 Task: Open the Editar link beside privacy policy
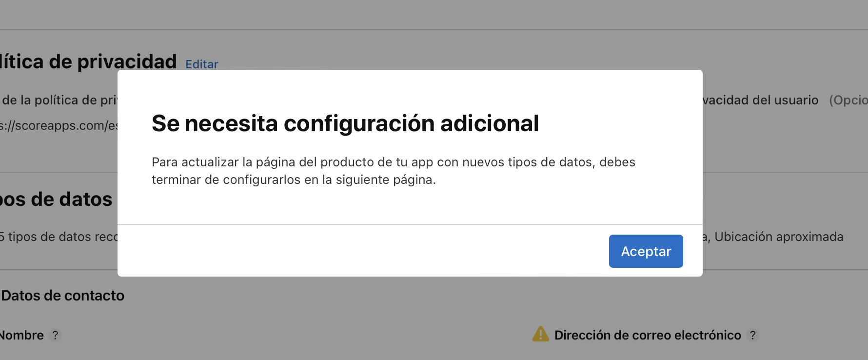pos(202,64)
